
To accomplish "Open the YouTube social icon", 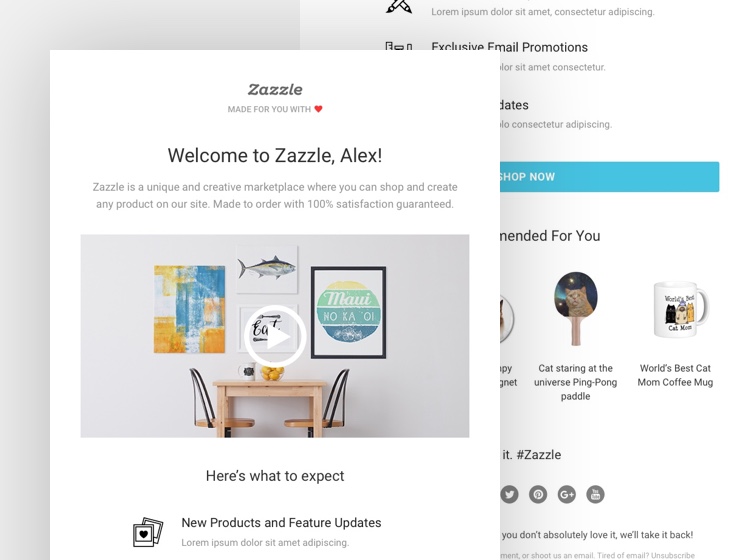I will (596, 494).
